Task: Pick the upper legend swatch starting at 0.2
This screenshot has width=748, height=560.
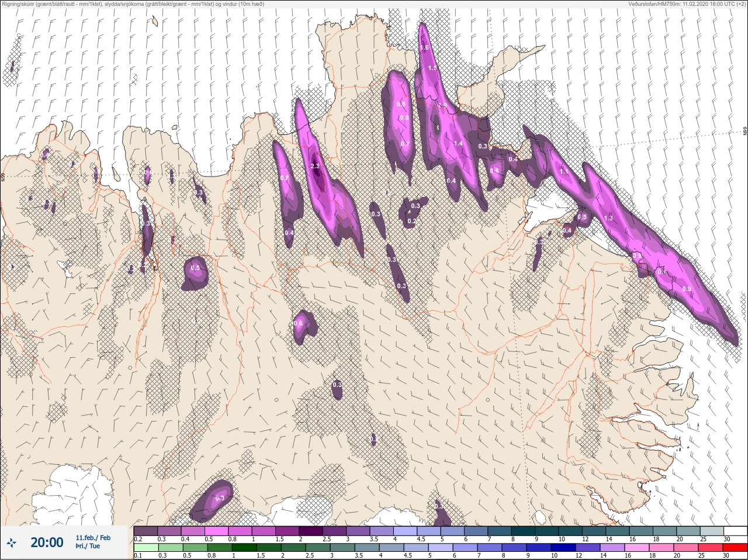Action: tap(146, 531)
